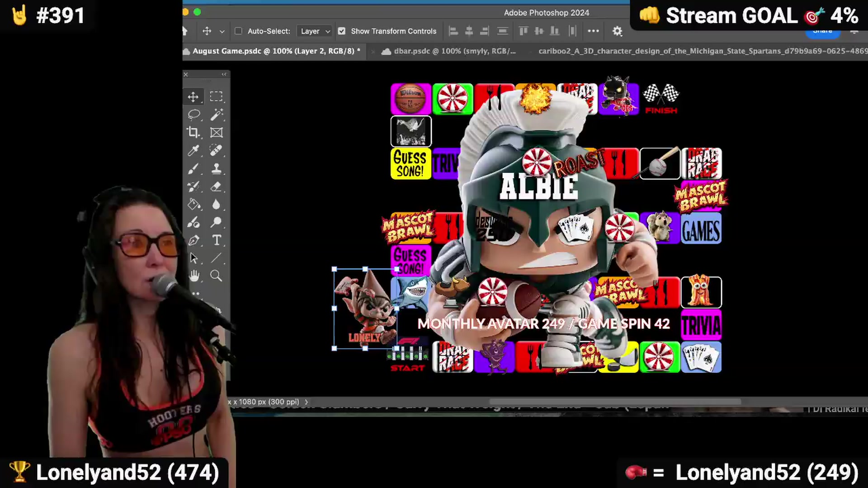Click the blue GAMES tile
Image resolution: width=868 pixels, height=488 pixels.
pos(701,229)
